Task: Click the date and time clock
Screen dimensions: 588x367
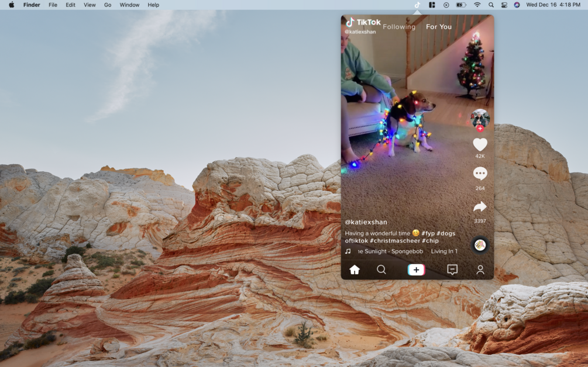Action: [x=553, y=5]
